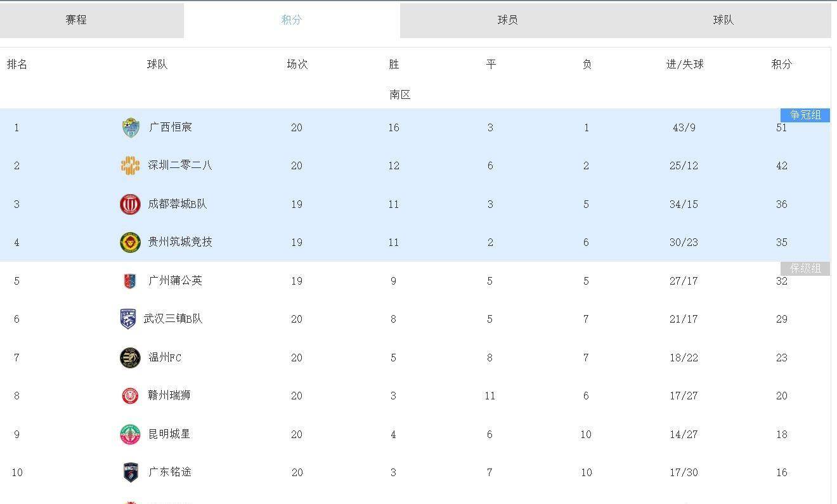Open the 广州蒲公英 team crest
This screenshot has width=837, height=504.
(129, 281)
